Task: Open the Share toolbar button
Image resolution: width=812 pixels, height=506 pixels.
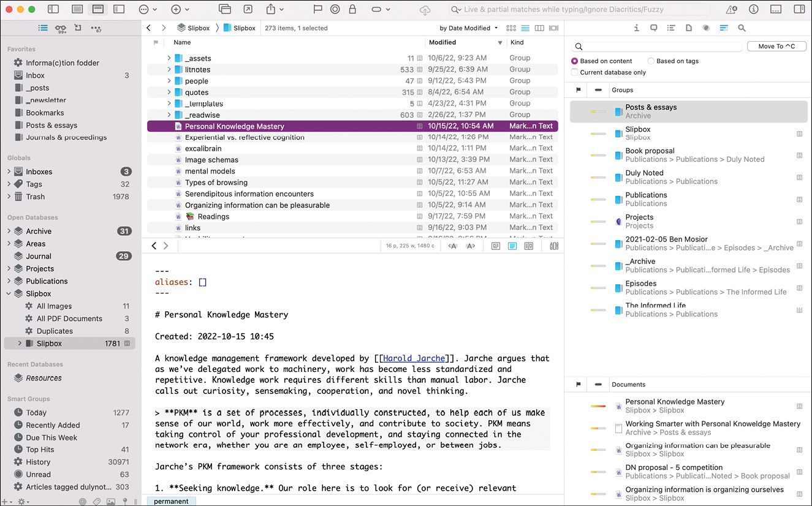Action: [x=270, y=9]
